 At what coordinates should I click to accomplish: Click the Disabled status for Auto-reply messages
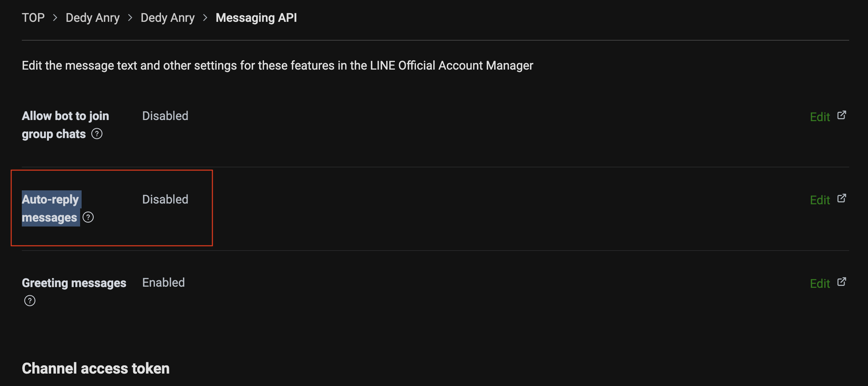[165, 199]
